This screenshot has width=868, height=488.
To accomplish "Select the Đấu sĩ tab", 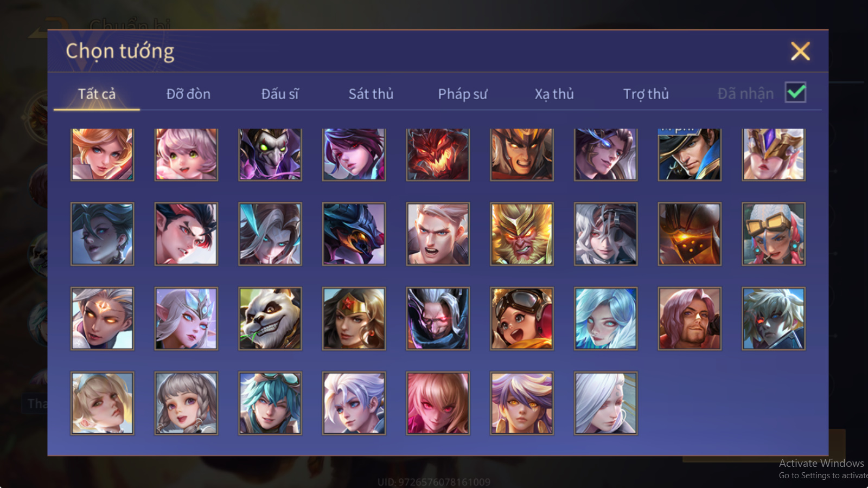I will pyautogui.click(x=280, y=94).
